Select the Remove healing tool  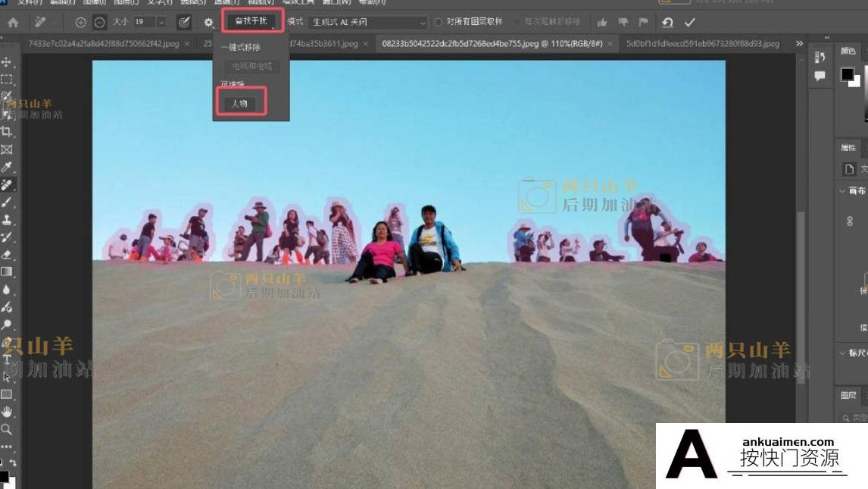coord(7,184)
